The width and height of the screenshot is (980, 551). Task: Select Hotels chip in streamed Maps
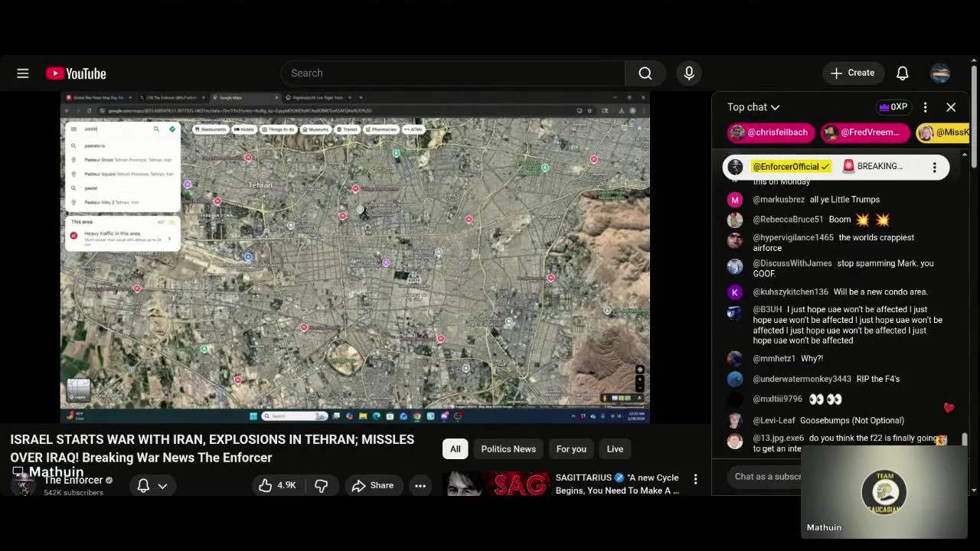[245, 129]
